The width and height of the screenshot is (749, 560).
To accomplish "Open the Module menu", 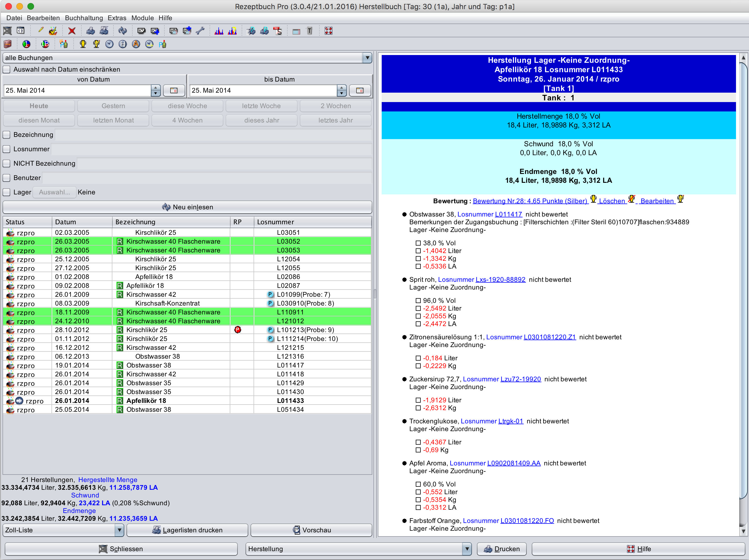I will [x=142, y=18].
